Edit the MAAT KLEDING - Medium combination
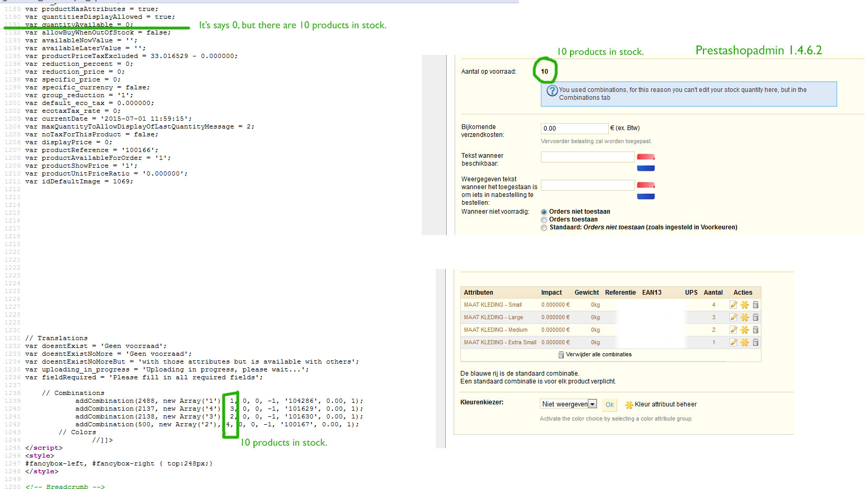Screen dimensions: 868x489 (x=734, y=330)
